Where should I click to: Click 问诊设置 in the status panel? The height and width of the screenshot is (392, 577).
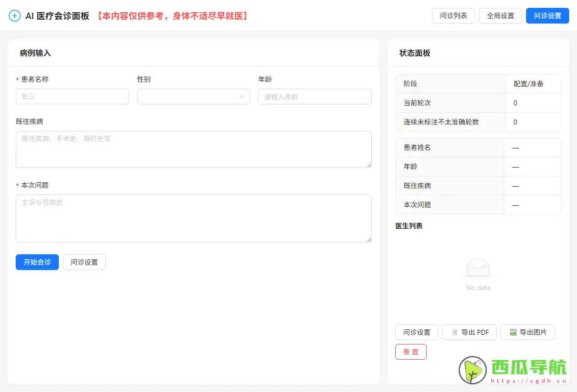coord(416,332)
